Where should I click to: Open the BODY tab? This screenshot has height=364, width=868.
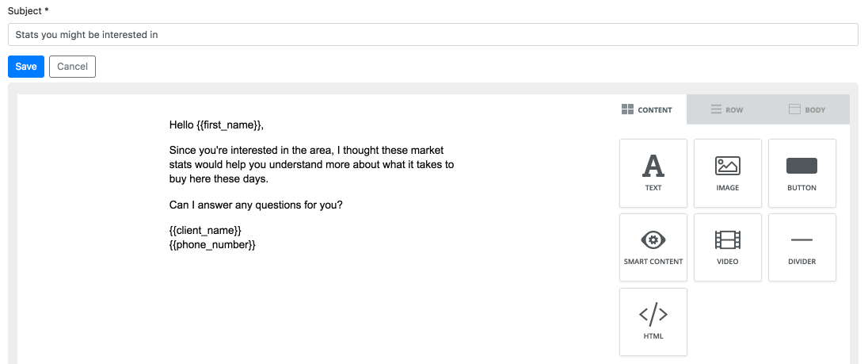click(x=809, y=109)
